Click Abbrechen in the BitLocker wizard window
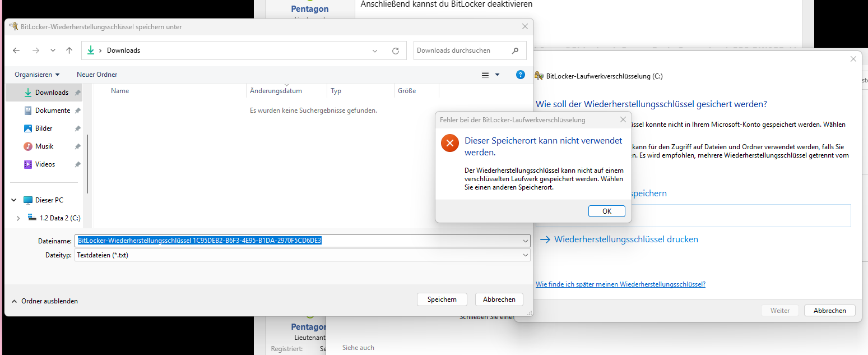Screen dimensions: 868x355 coord(830,311)
